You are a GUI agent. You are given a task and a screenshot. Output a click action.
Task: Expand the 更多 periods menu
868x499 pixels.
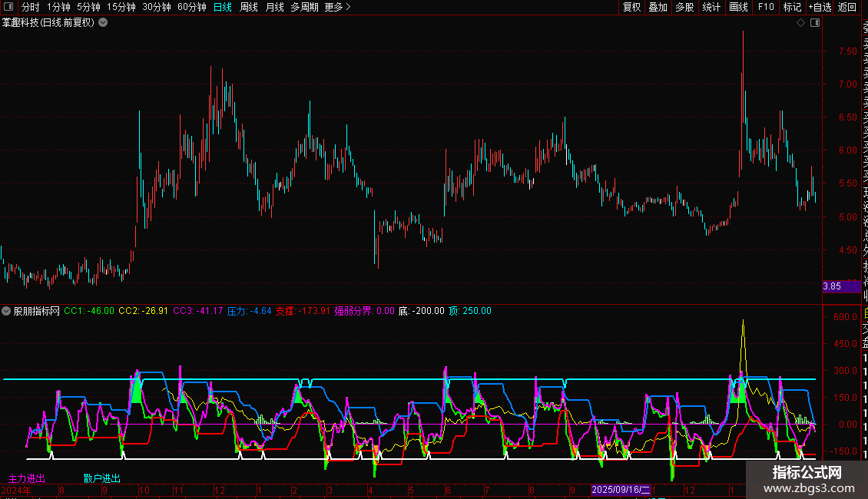click(x=337, y=8)
